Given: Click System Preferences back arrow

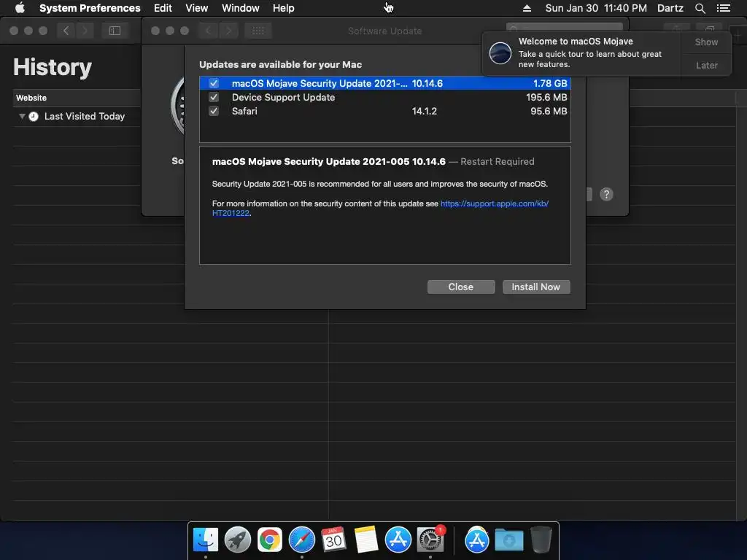Looking at the screenshot, I should point(208,31).
